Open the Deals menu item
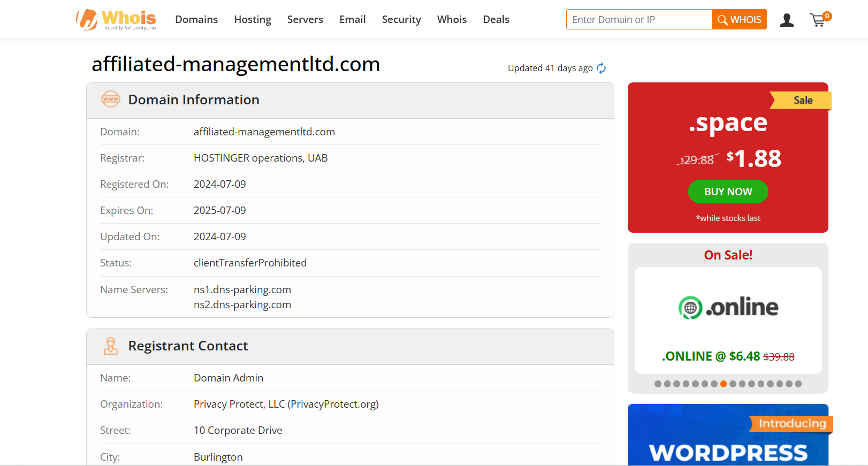This screenshot has height=466, width=868. pyautogui.click(x=496, y=19)
